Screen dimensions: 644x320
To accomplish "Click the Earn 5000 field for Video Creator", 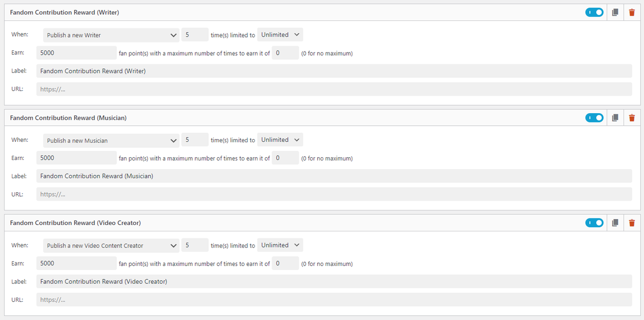I will (x=77, y=263).
